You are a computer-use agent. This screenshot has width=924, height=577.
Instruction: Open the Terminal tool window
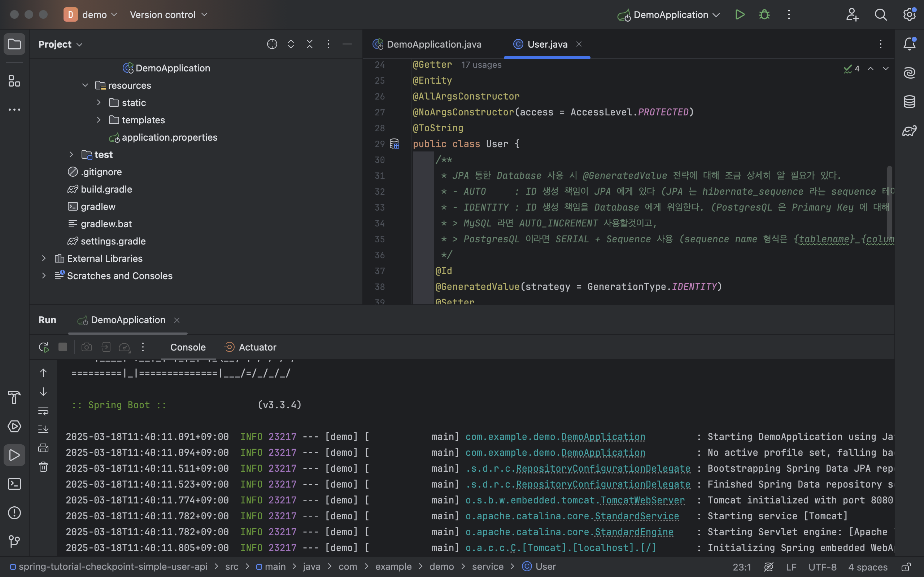[14, 484]
